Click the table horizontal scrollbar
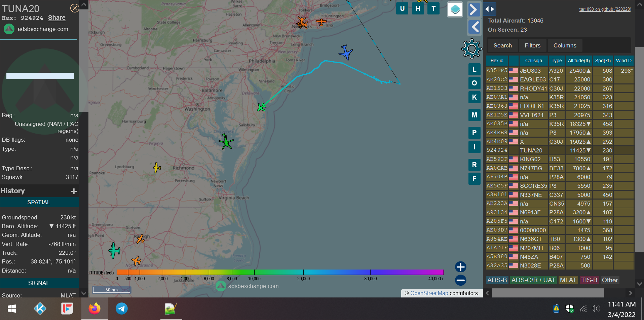The image size is (644, 320). [x=548, y=293]
